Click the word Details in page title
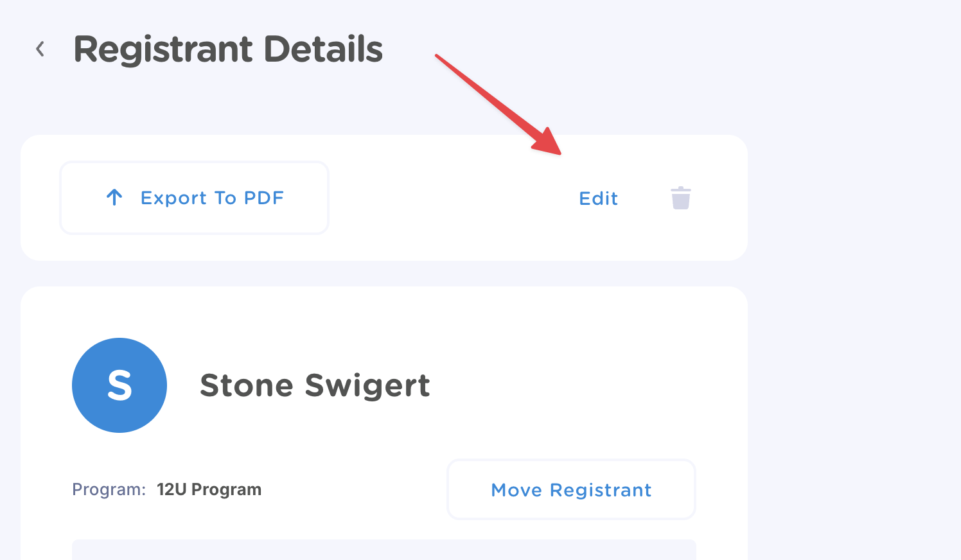Screen dimensions: 961x560 click(x=323, y=49)
